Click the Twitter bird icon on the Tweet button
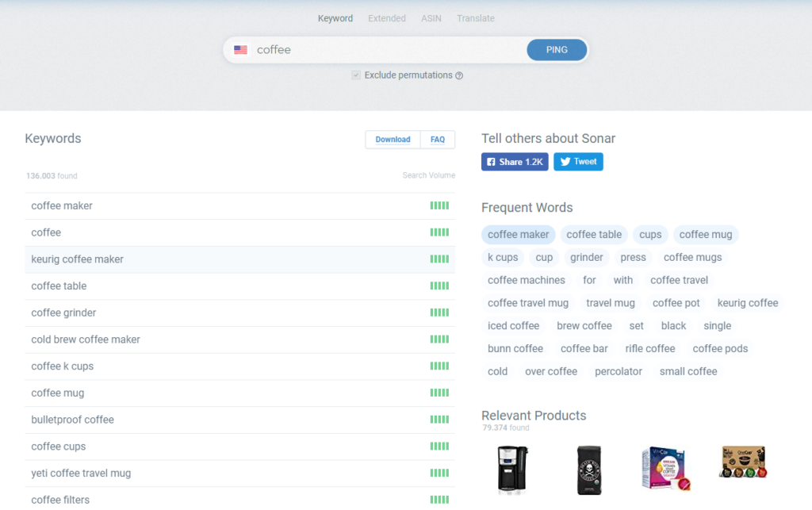This screenshot has height=510, width=812. pyautogui.click(x=565, y=161)
